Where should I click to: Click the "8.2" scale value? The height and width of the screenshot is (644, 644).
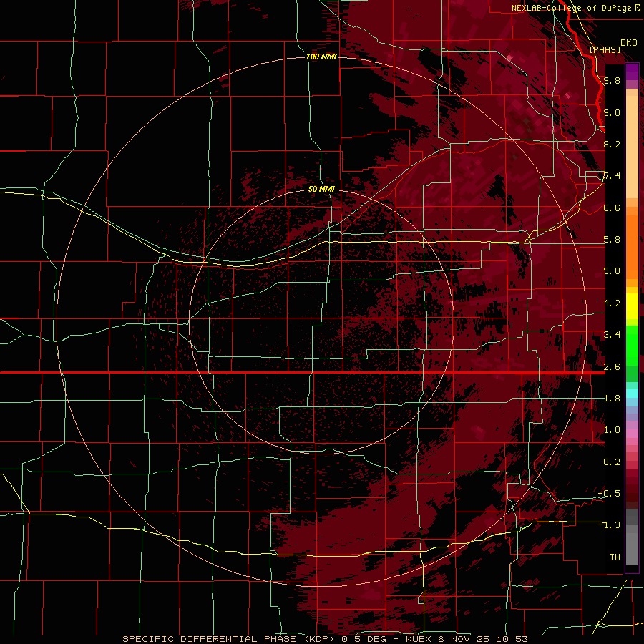click(612, 144)
